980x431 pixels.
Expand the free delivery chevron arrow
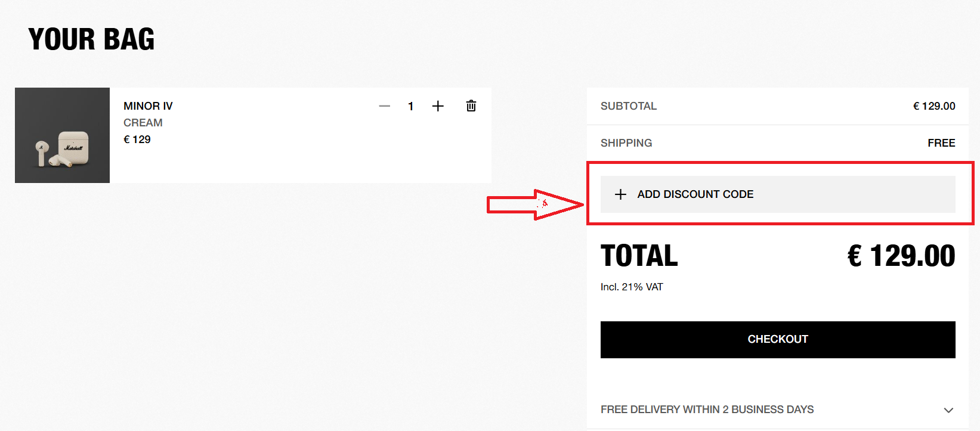pyautogui.click(x=948, y=410)
